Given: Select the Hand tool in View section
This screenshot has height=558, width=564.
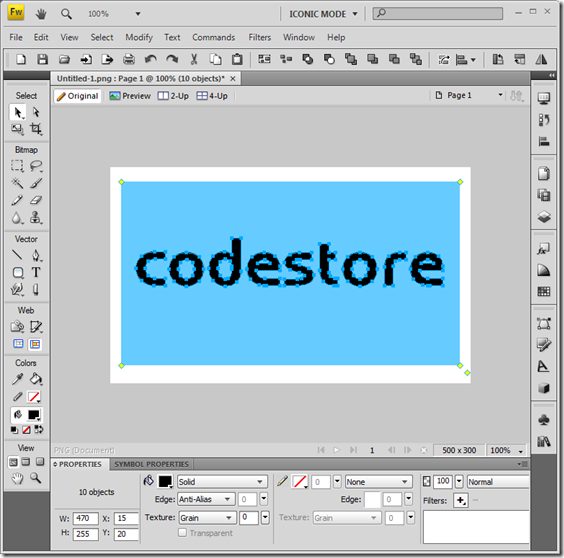Looking at the screenshot, I should (17, 478).
